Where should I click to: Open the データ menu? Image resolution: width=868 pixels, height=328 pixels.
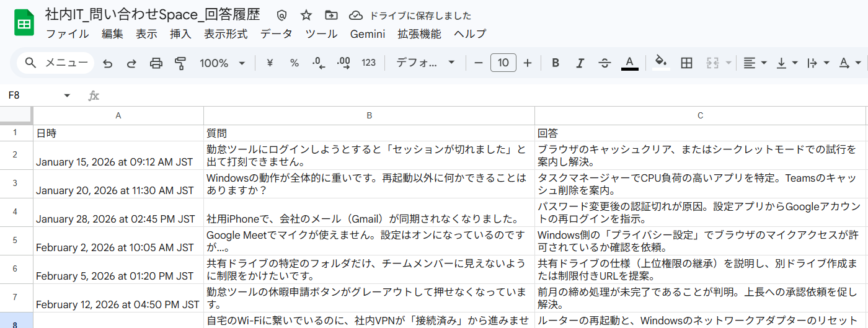276,34
